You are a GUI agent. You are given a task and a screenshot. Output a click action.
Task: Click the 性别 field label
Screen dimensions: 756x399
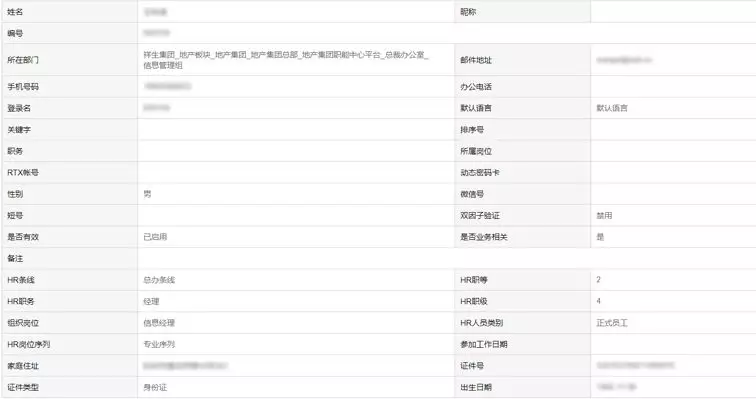(15, 194)
